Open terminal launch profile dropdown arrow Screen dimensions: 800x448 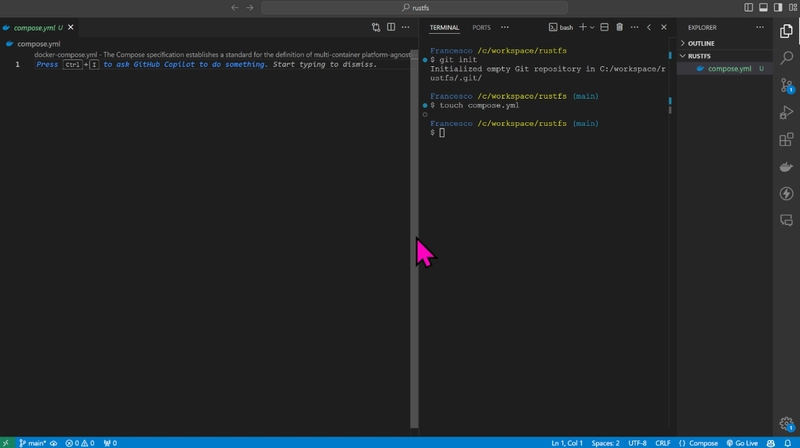click(592, 28)
